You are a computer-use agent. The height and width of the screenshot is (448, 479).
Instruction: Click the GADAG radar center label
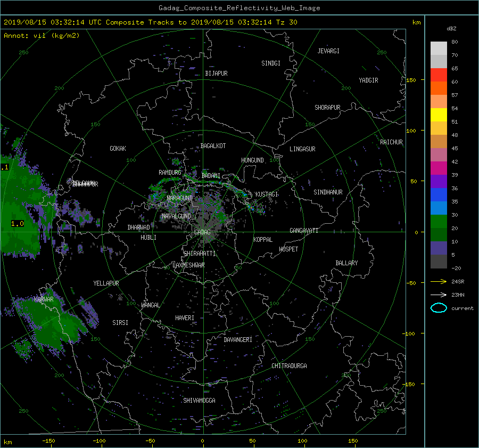coord(203,232)
